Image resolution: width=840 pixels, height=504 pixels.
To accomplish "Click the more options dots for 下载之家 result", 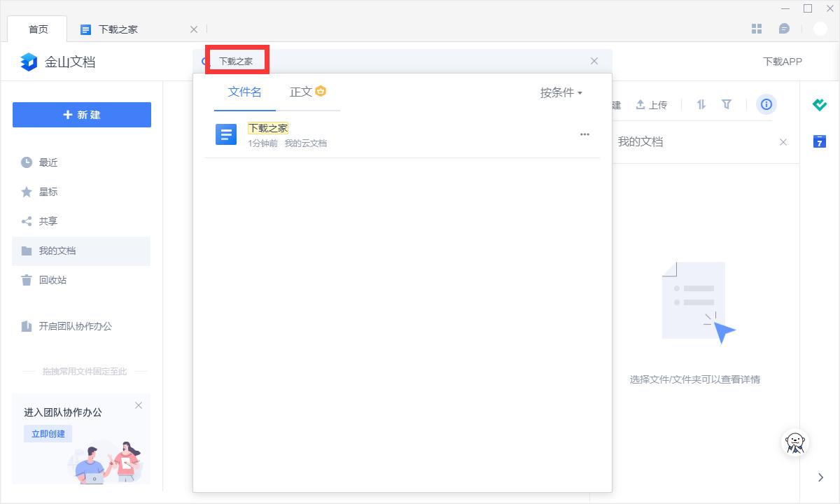I will coord(585,134).
